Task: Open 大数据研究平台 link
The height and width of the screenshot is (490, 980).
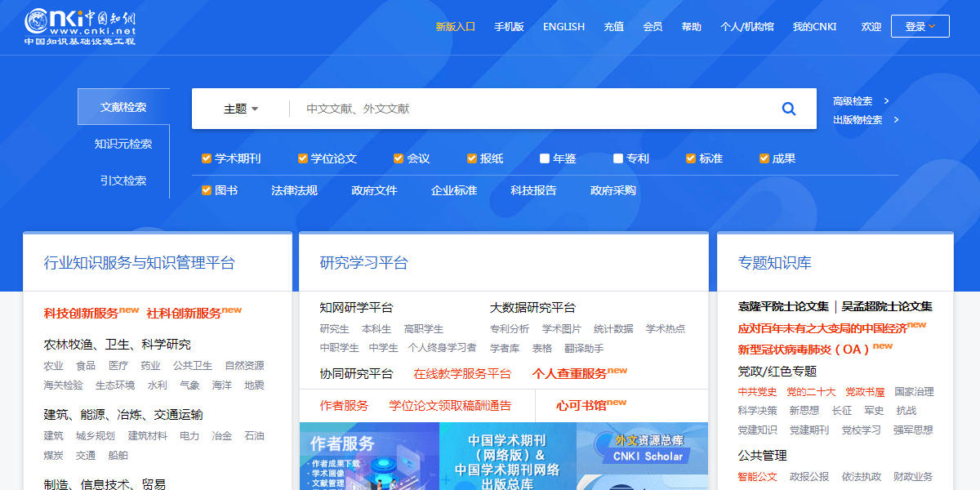Action: (x=532, y=308)
